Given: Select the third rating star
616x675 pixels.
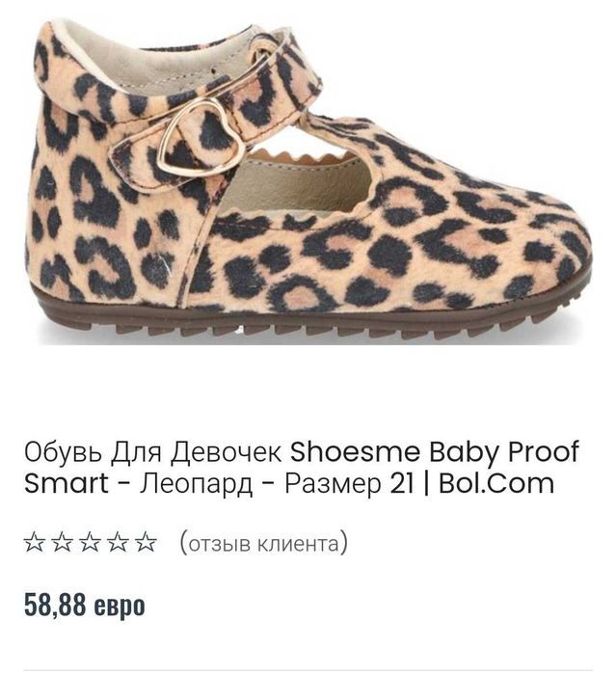Looking at the screenshot, I should tap(90, 543).
